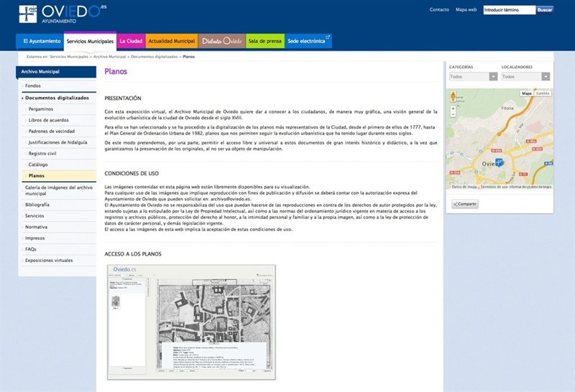Click the share icon in Compartir

456,204
